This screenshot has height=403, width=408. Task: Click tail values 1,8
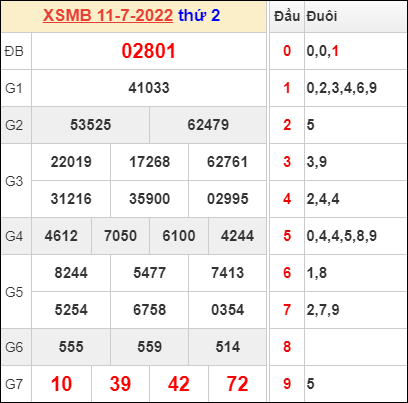pyautogui.click(x=317, y=273)
